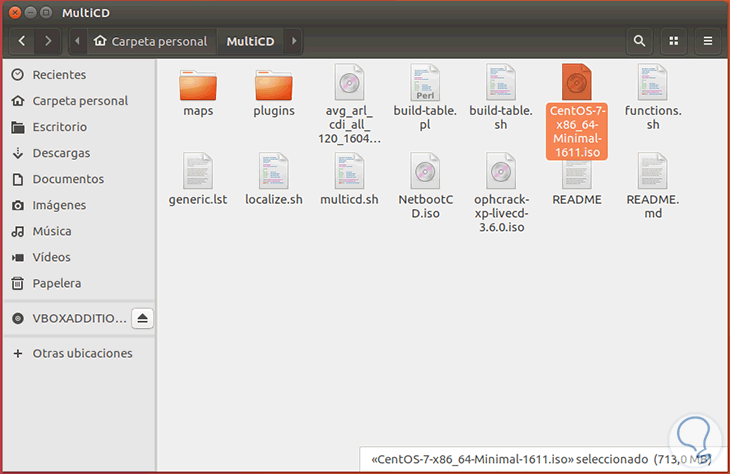Toggle the grid view button
This screenshot has width=730, height=474.
674,41
